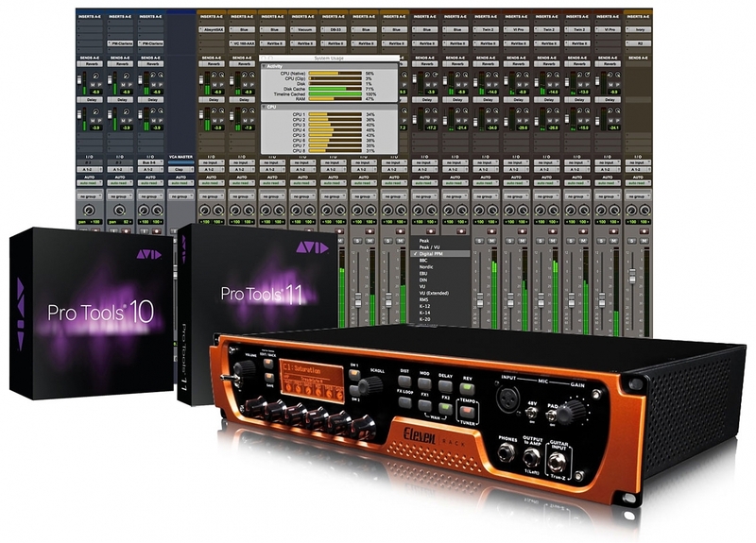Click the Eleven Rack orange preset display
Image resolution: width=756 pixels, height=543 pixels.
click(312, 380)
